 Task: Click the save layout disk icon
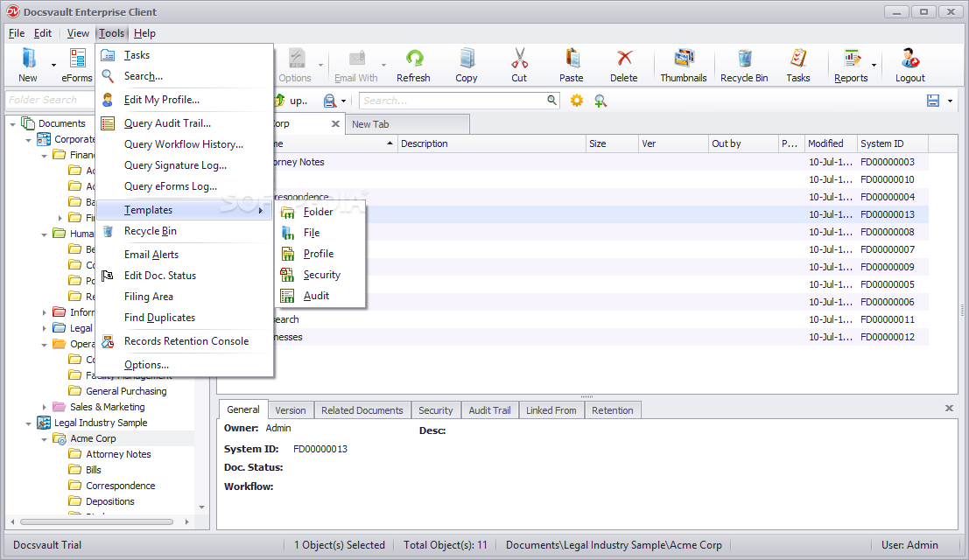933,101
